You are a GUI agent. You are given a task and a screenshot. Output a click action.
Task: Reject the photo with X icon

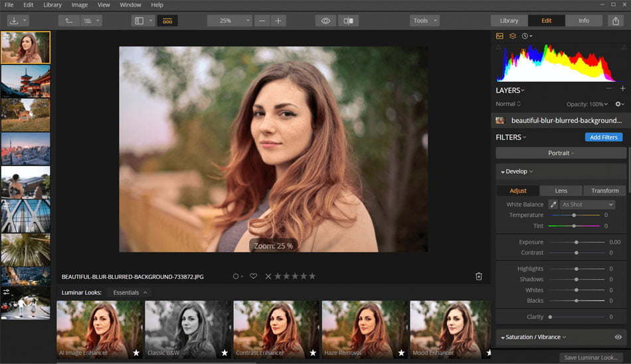[x=268, y=276]
